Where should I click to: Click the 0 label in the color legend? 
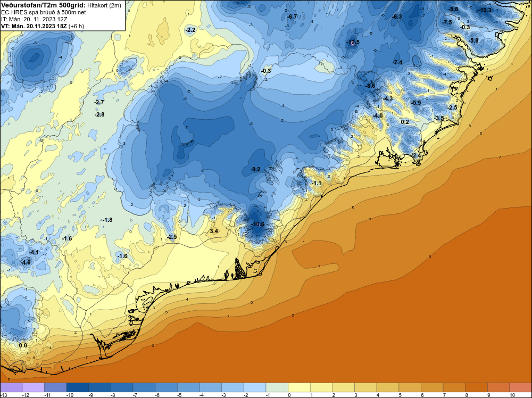[289, 395]
